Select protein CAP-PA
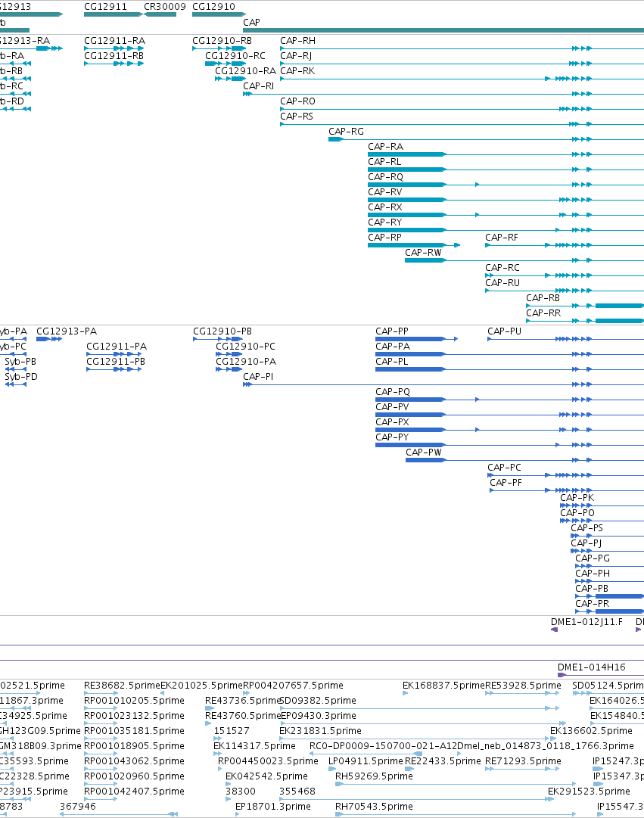 point(393,347)
